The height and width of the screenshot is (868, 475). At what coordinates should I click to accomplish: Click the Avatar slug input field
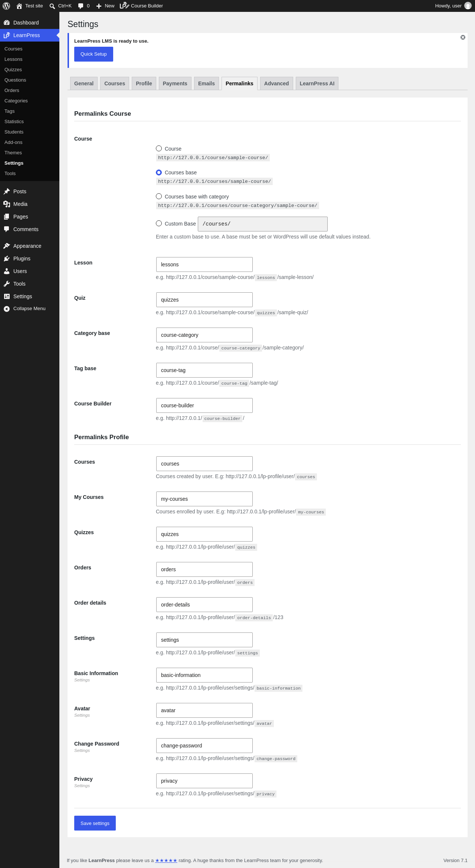click(204, 710)
